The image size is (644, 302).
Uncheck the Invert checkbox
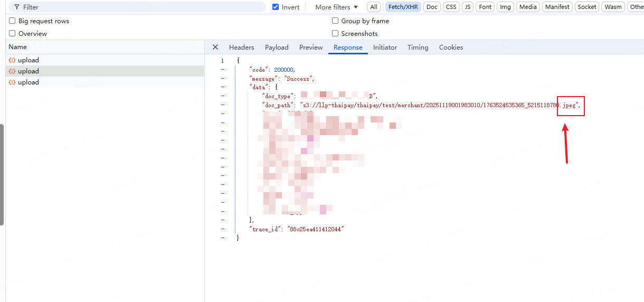click(276, 7)
